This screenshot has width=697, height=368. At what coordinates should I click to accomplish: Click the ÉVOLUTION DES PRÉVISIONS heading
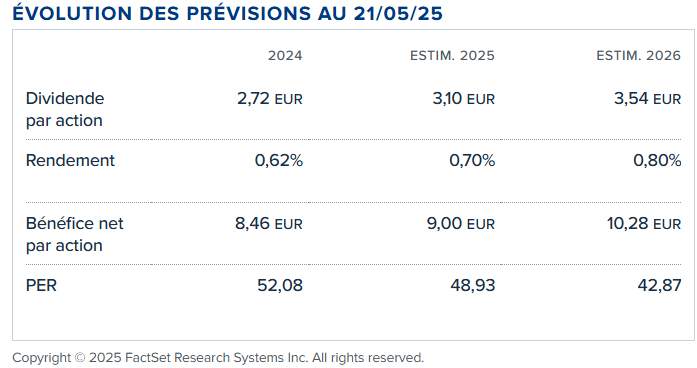point(228,13)
